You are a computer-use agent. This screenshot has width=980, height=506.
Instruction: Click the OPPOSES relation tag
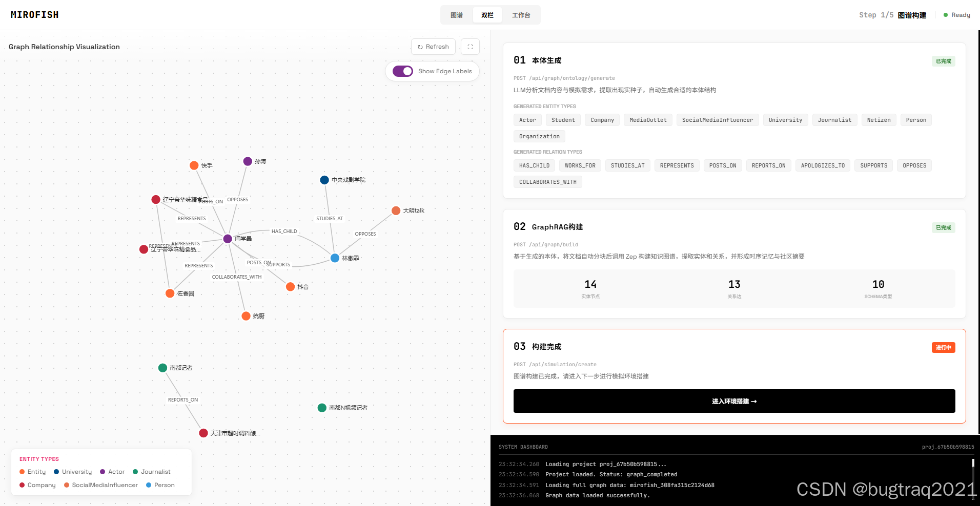tap(914, 165)
